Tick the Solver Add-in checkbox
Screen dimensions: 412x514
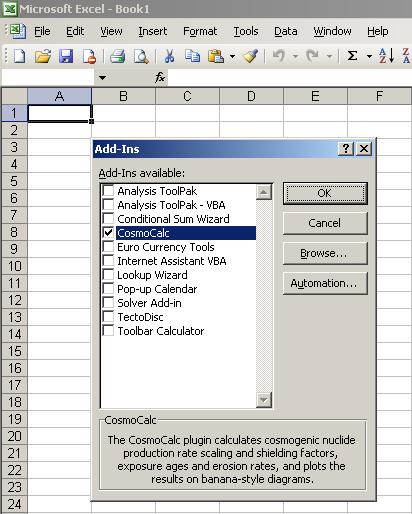tap(108, 303)
